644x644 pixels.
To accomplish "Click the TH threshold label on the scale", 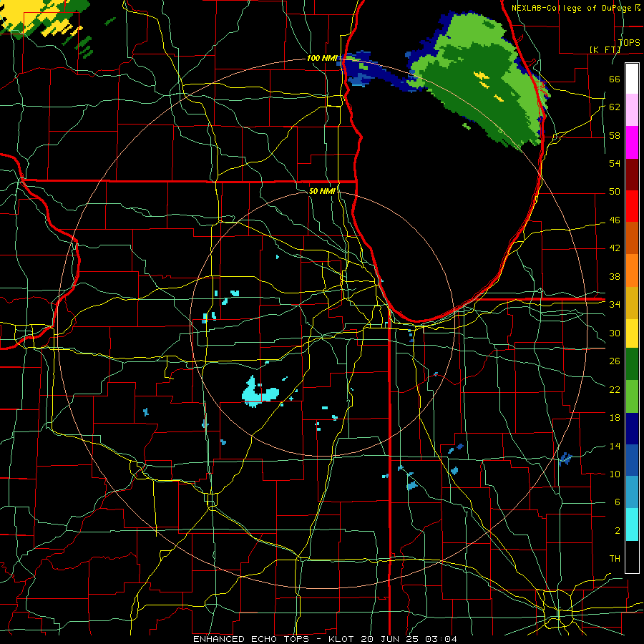I will [615, 558].
